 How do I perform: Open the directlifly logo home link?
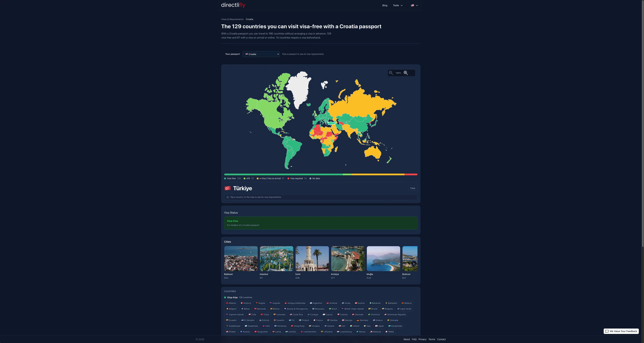pyautogui.click(x=233, y=5)
